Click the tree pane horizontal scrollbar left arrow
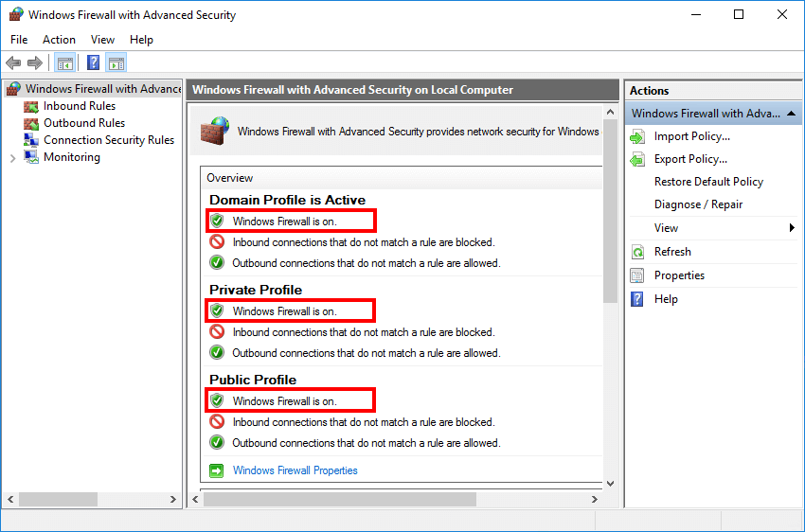The height and width of the screenshot is (532, 805). point(10,499)
